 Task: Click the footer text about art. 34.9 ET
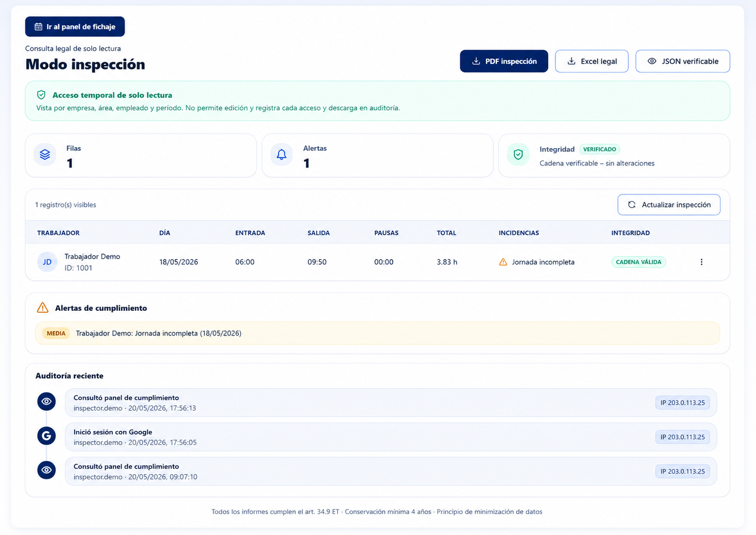[x=377, y=512]
